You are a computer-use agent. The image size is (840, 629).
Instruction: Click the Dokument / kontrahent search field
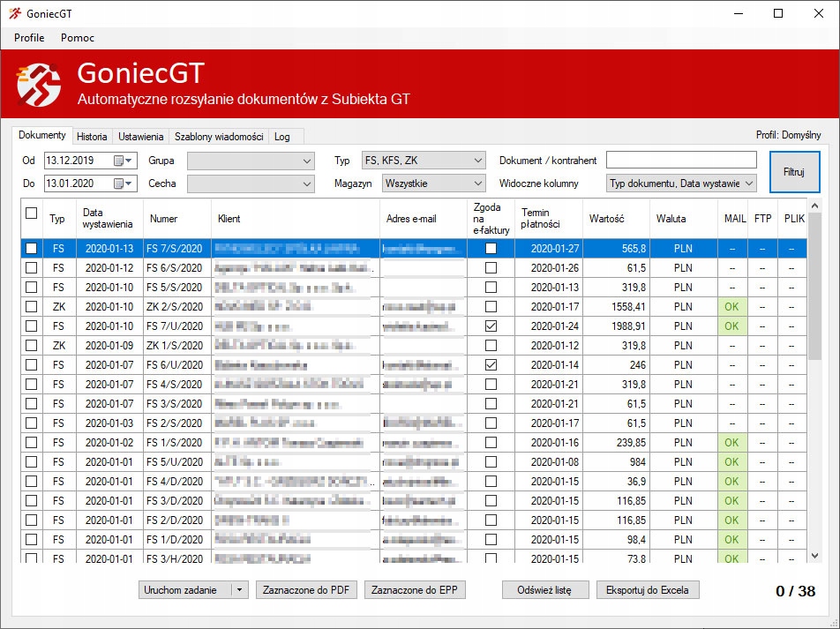pyautogui.click(x=680, y=160)
